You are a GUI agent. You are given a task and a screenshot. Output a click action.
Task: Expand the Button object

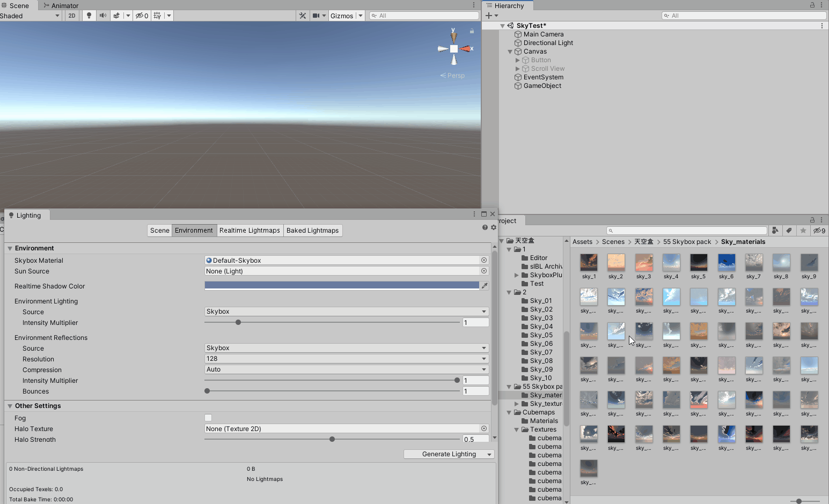point(518,60)
